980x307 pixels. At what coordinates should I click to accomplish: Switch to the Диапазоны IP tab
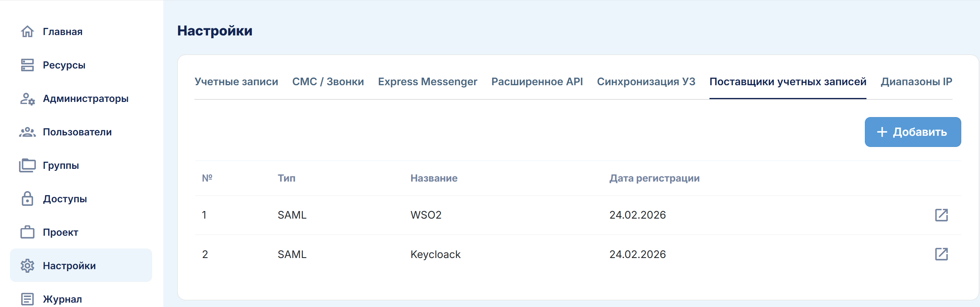click(x=916, y=82)
